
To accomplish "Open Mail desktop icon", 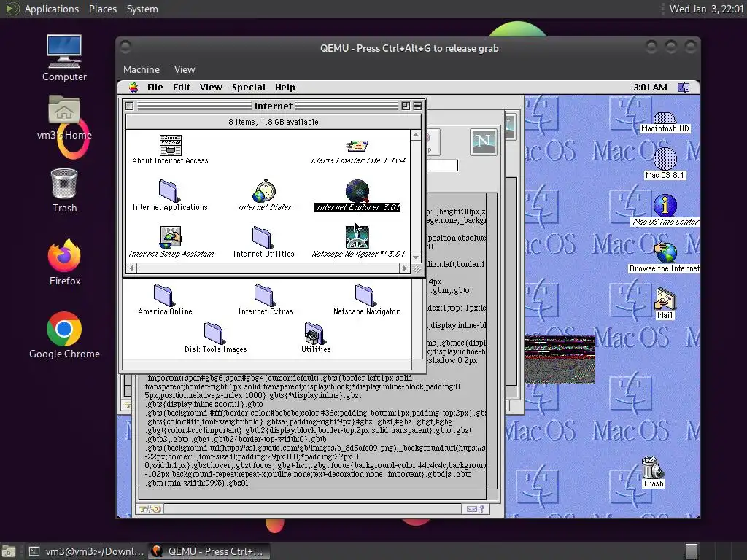I will coord(665,299).
